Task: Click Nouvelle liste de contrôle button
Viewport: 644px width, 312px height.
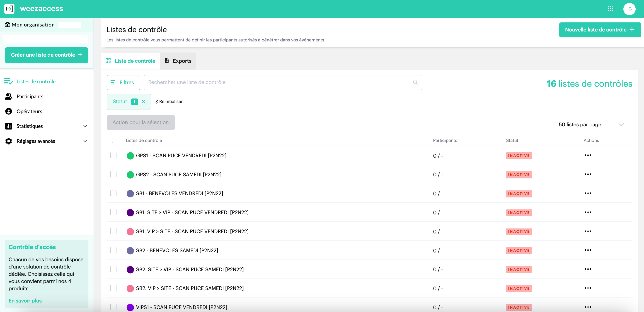Action: (x=600, y=30)
